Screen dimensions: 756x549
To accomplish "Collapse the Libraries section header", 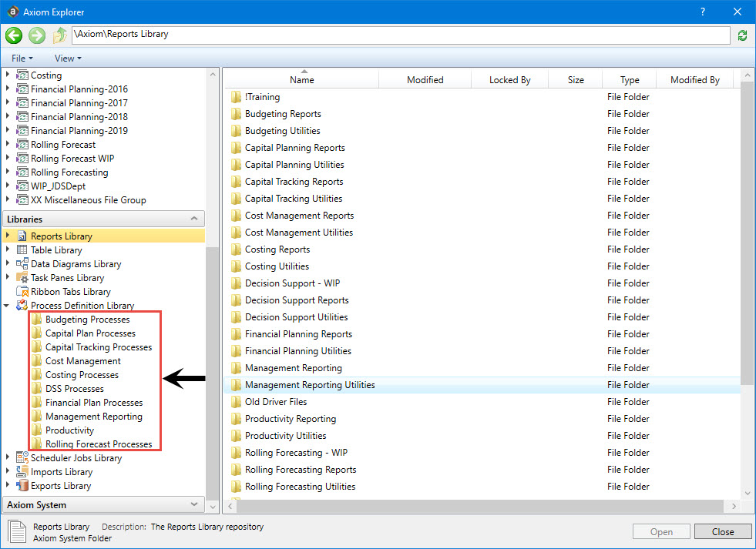I will [x=194, y=219].
